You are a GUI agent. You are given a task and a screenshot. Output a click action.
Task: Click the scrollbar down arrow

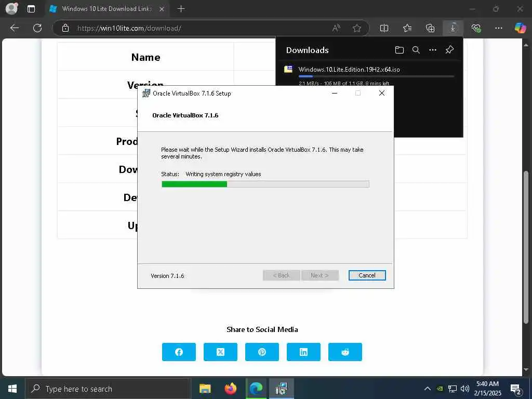(x=526, y=369)
